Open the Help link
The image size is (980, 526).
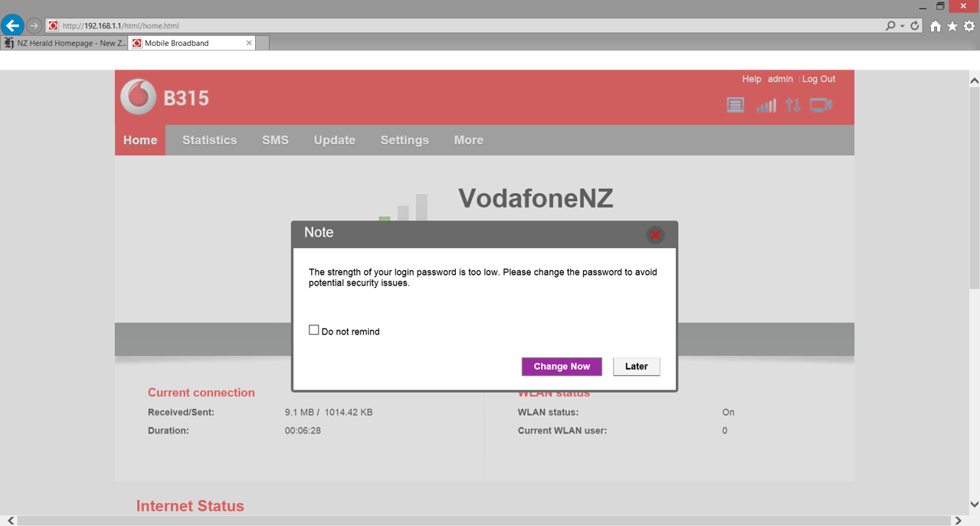click(x=751, y=79)
